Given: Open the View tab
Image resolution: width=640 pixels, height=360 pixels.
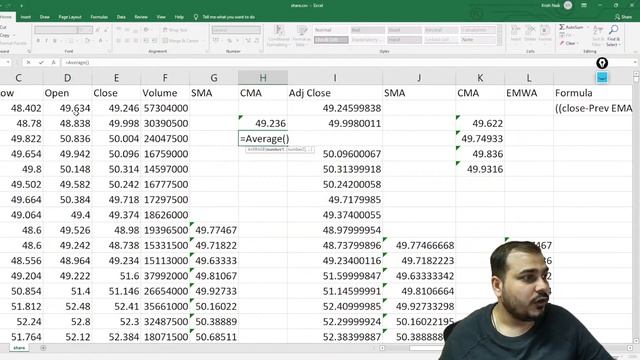Looking at the screenshot, I should (x=161, y=17).
